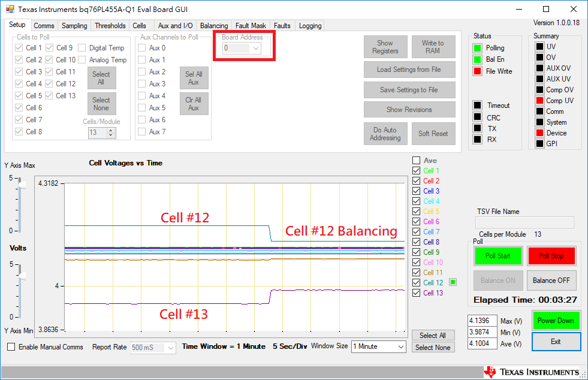The width and height of the screenshot is (588, 380).
Task: Uncheck Cell 13 in plot legend
Action: (416, 292)
